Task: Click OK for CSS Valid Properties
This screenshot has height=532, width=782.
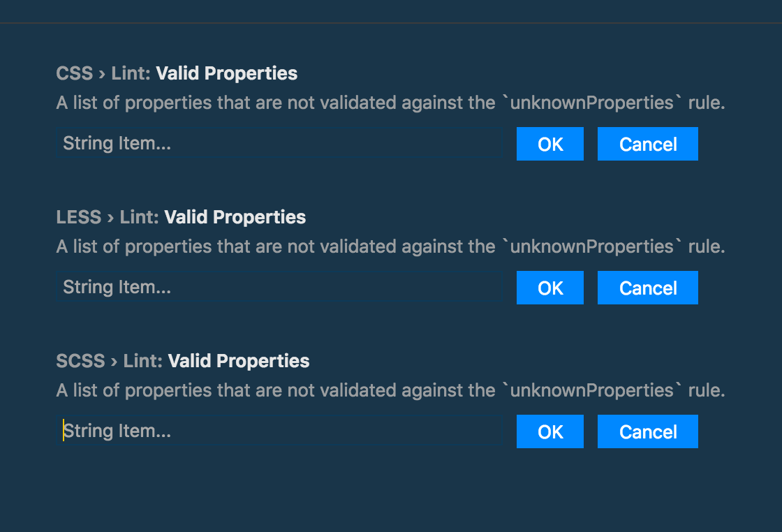Action: tap(549, 143)
